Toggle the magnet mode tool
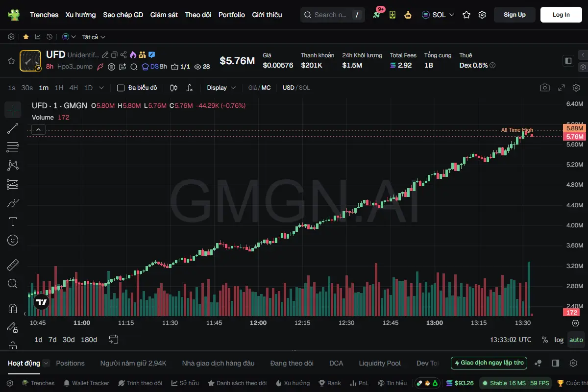This screenshot has height=392, width=588. point(13,309)
